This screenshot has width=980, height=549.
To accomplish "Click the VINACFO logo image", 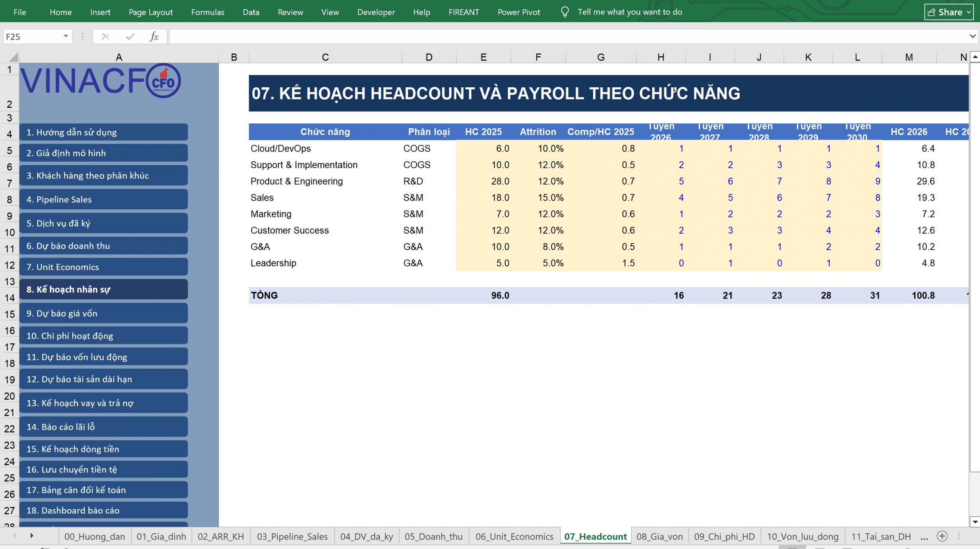I will point(100,81).
